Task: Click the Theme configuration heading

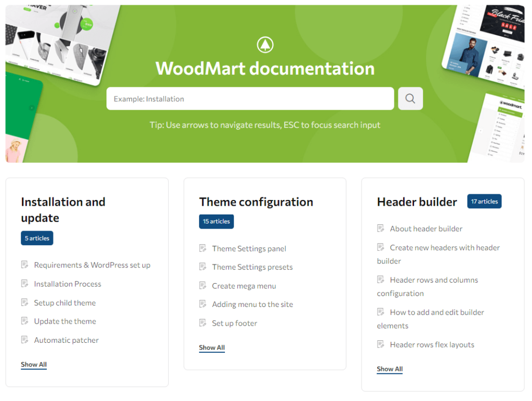Action: pos(256,202)
